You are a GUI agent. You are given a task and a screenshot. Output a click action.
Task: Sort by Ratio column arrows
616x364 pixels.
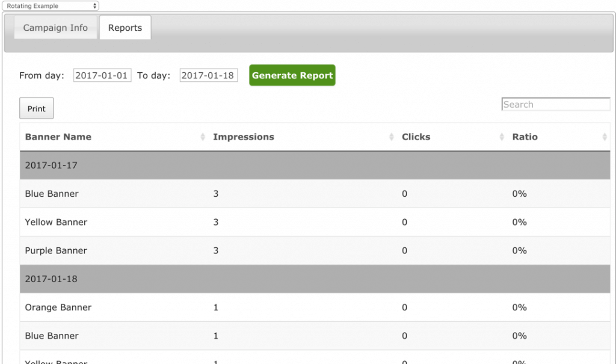tap(604, 137)
